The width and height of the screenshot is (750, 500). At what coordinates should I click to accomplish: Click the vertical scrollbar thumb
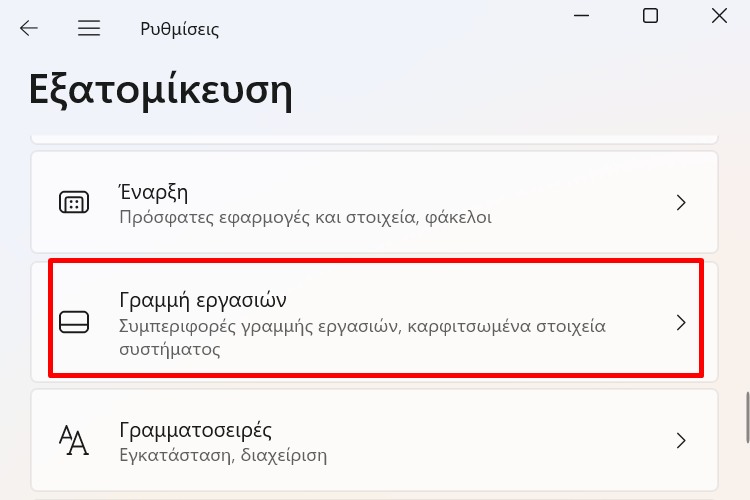click(x=747, y=417)
